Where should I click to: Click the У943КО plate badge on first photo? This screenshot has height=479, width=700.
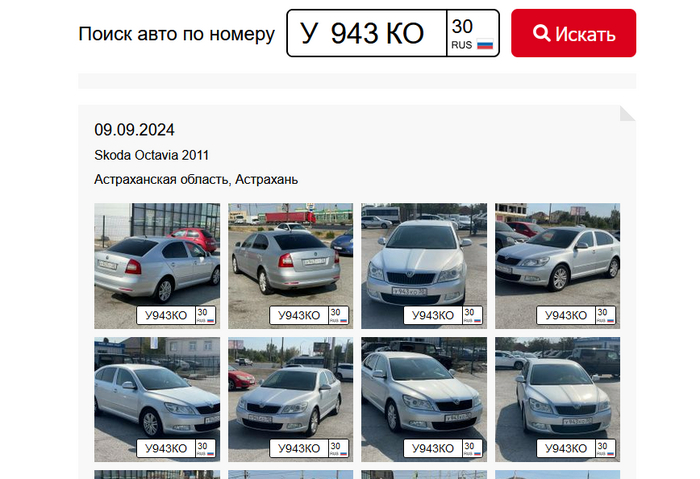click(x=176, y=315)
